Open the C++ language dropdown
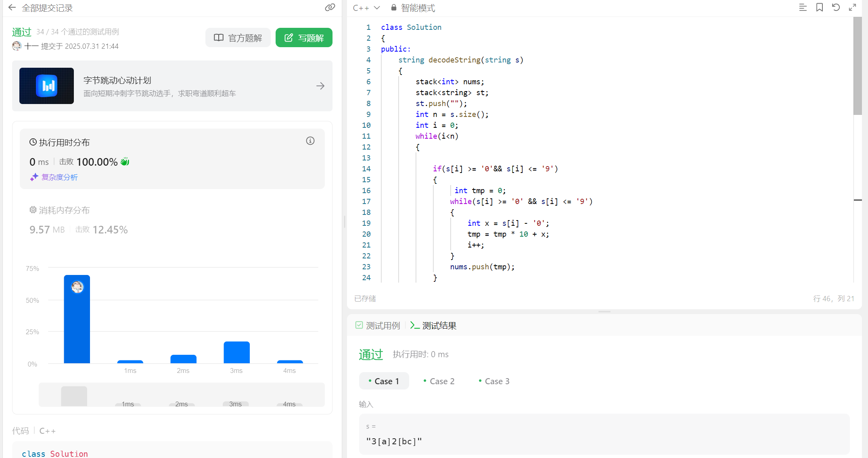Viewport: 868px width, 458px height. [x=366, y=8]
